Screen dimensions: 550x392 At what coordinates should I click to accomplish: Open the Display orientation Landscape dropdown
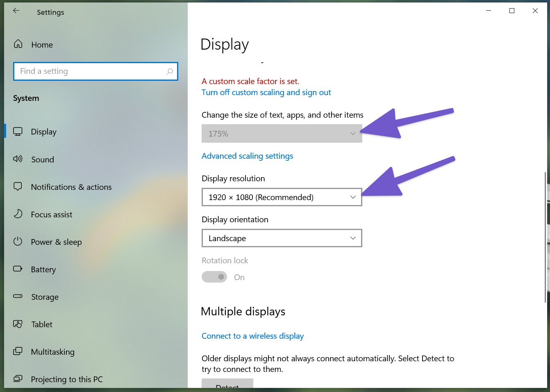point(282,238)
